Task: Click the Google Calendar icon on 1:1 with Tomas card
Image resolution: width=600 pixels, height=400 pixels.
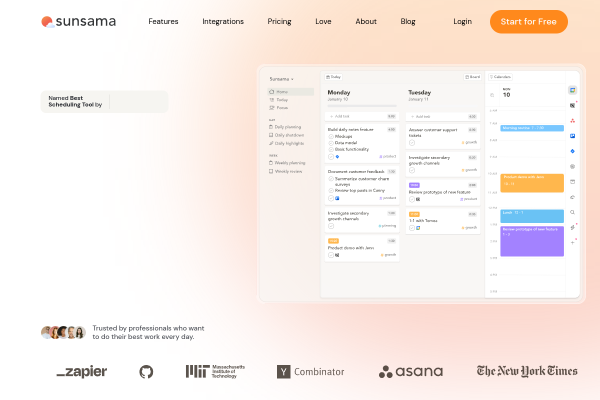Action: coord(418,228)
